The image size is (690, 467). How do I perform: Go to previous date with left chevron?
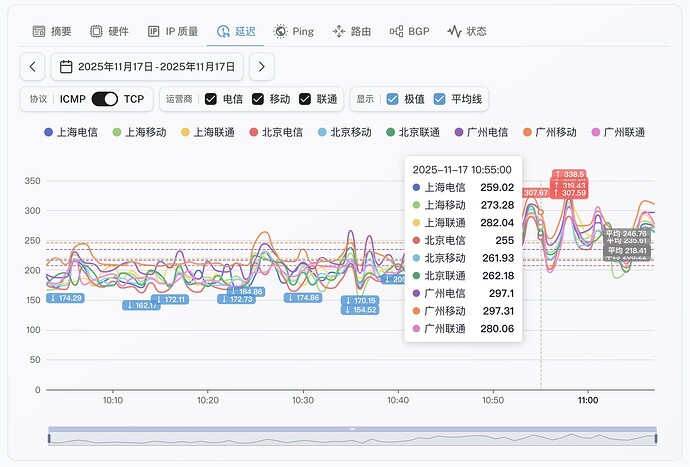click(x=33, y=67)
